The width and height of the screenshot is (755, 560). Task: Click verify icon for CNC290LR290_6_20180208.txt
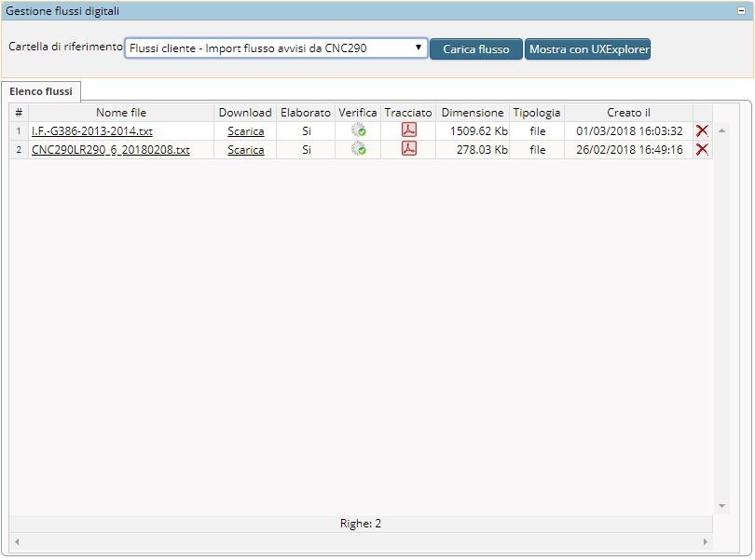(x=358, y=149)
